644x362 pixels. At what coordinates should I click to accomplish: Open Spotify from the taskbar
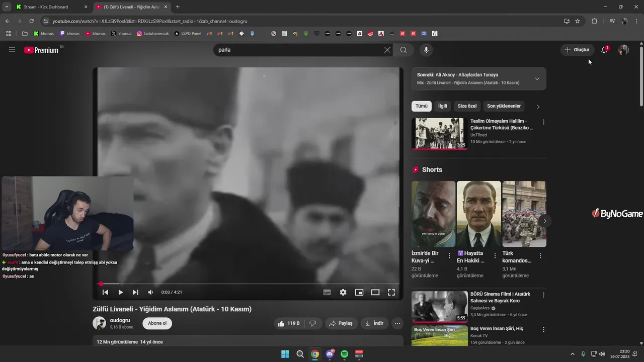coord(345,354)
